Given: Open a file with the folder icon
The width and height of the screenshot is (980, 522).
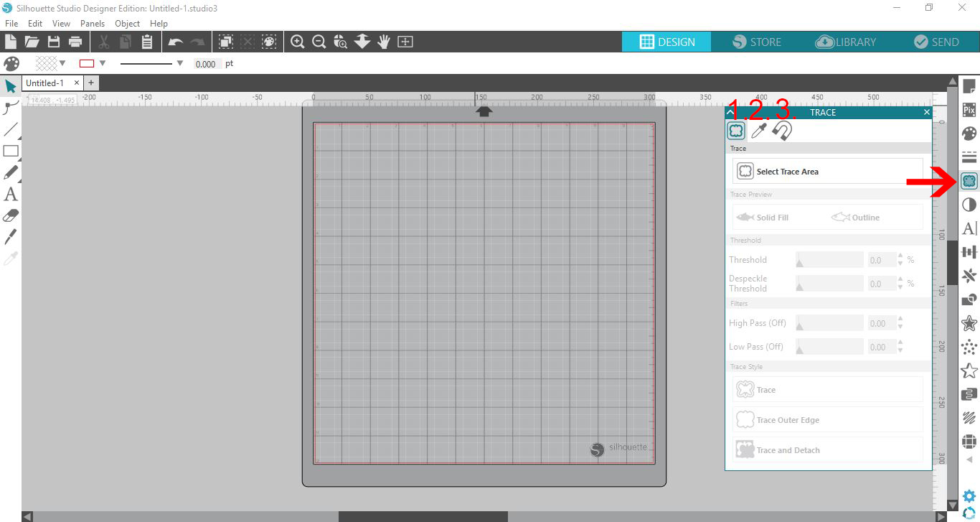Looking at the screenshot, I should click(32, 42).
